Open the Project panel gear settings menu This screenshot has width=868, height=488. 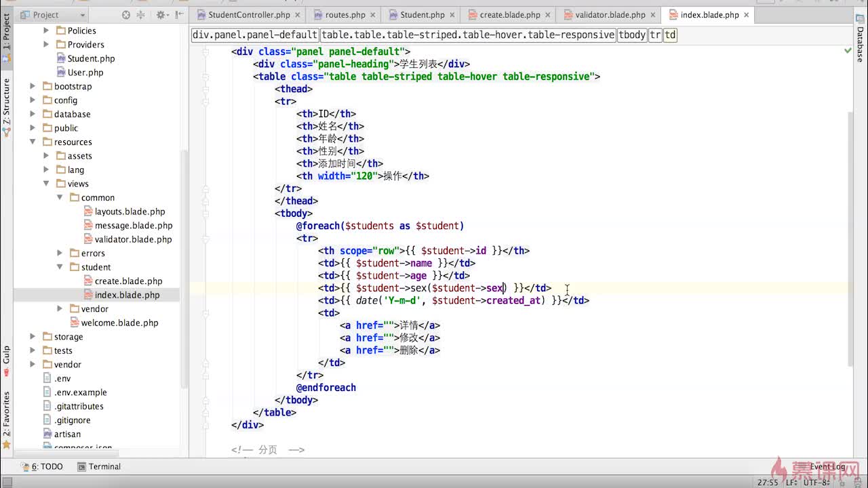click(161, 14)
